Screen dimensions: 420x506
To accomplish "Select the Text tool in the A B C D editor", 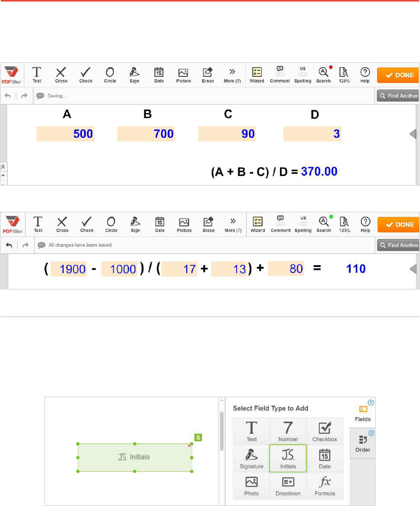I will [x=37, y=75].
